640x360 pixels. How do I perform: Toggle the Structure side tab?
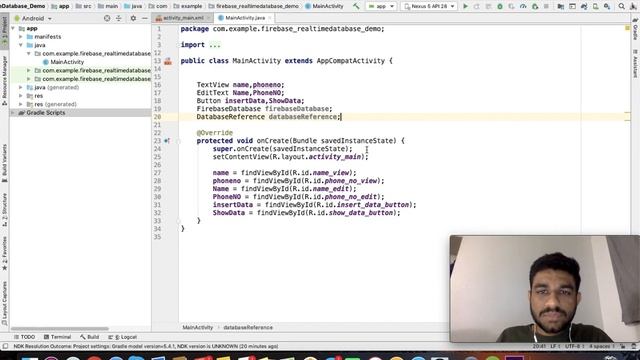pos(4,210)
